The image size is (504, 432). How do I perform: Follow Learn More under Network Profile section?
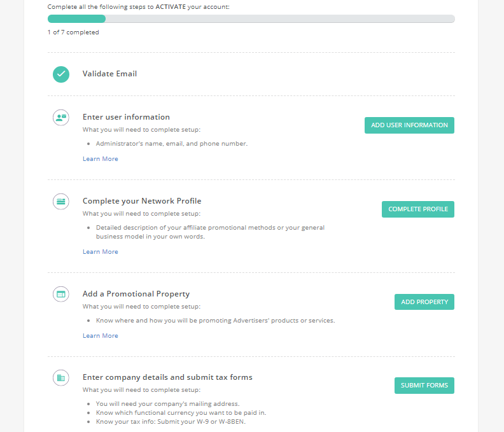pos(101,252)
